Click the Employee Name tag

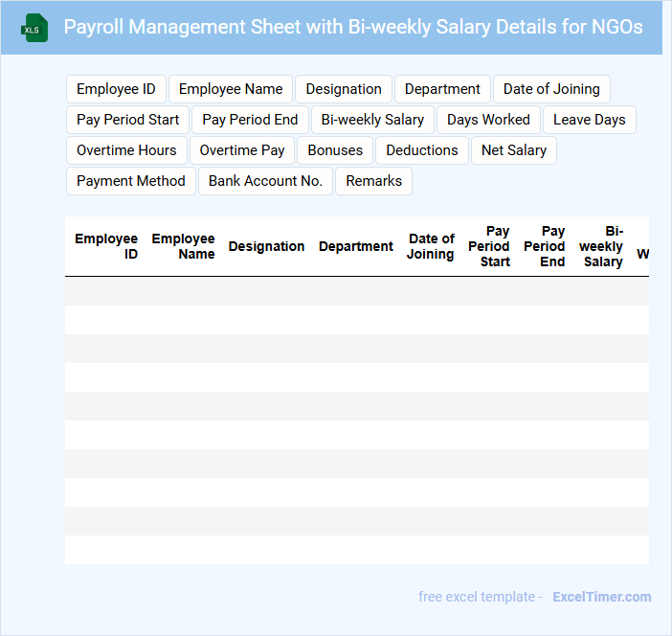[231, 89]
